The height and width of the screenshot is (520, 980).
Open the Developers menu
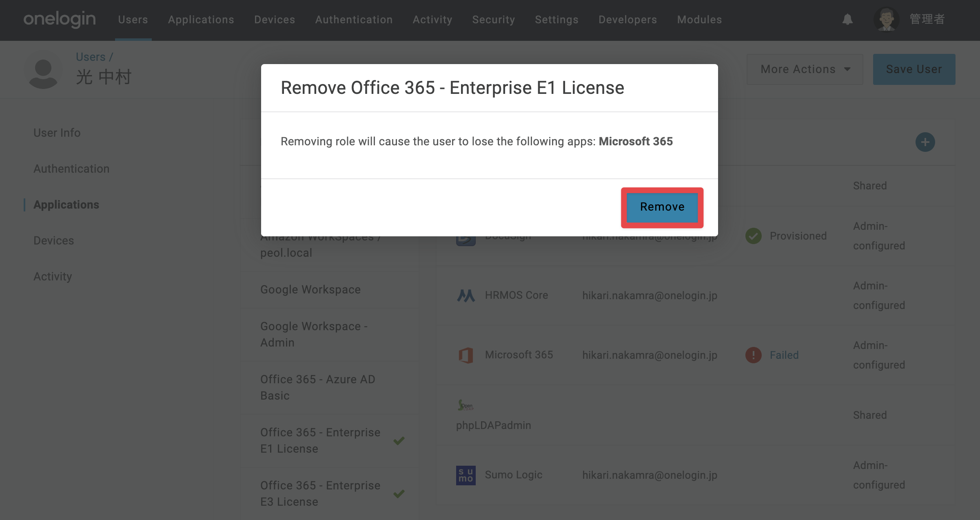628,20
